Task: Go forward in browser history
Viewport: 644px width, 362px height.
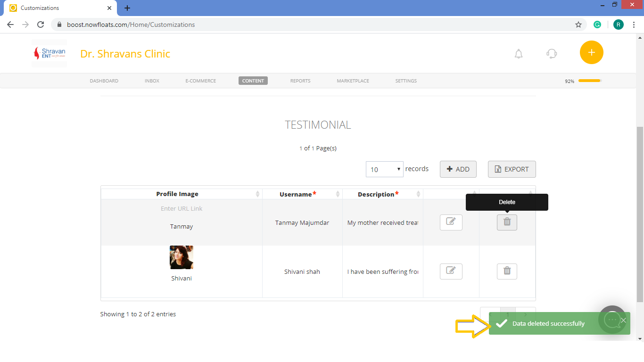Action: tap(25, 25)
